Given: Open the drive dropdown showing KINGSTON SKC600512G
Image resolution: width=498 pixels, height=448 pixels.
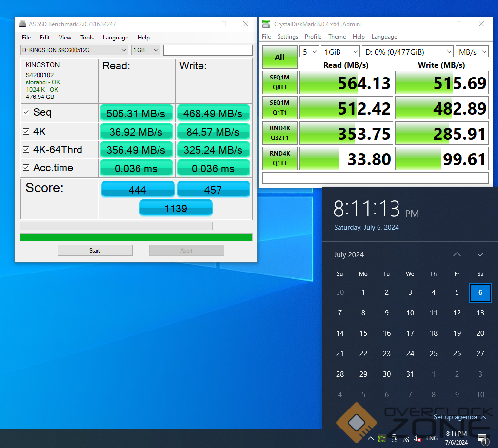Looking at the screenshot, I should pos(75,50).
